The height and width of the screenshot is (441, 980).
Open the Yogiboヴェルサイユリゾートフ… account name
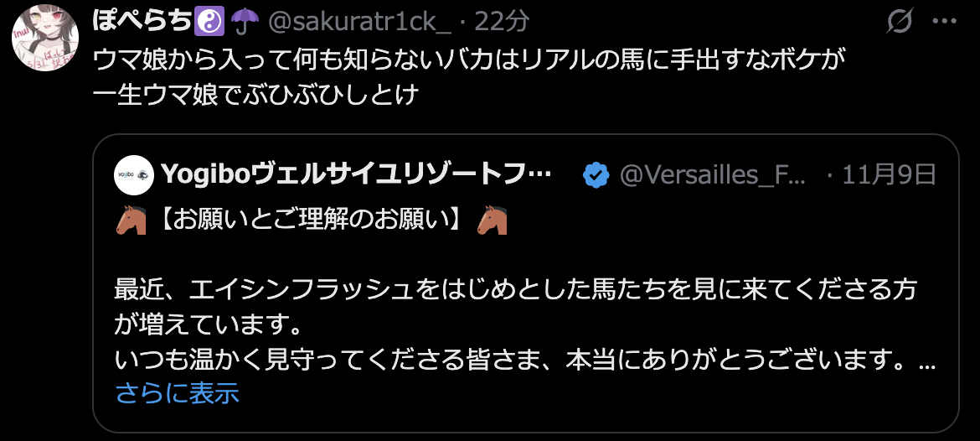coord(356,176)
